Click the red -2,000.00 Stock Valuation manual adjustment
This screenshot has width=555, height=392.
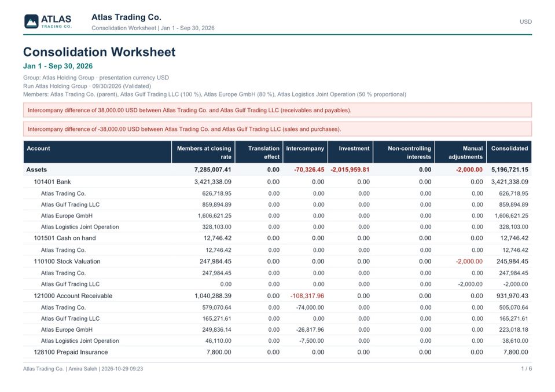point(469,261)
